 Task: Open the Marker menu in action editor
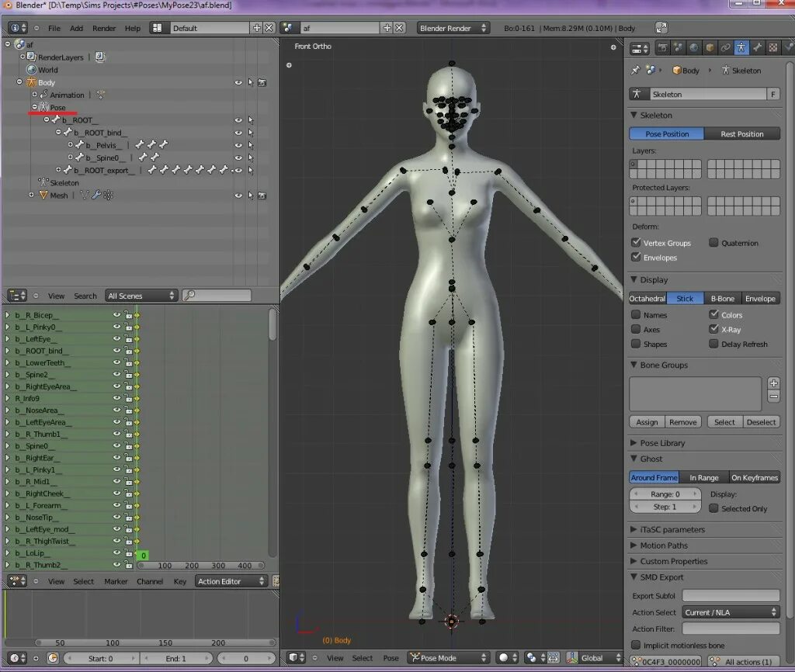click(x=116, y=580)
